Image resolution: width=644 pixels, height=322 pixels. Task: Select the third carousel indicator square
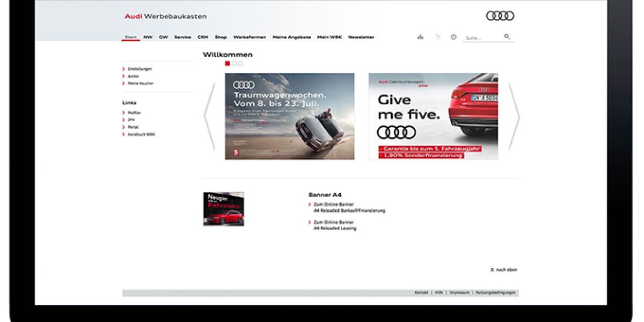(x=240, y=63)
